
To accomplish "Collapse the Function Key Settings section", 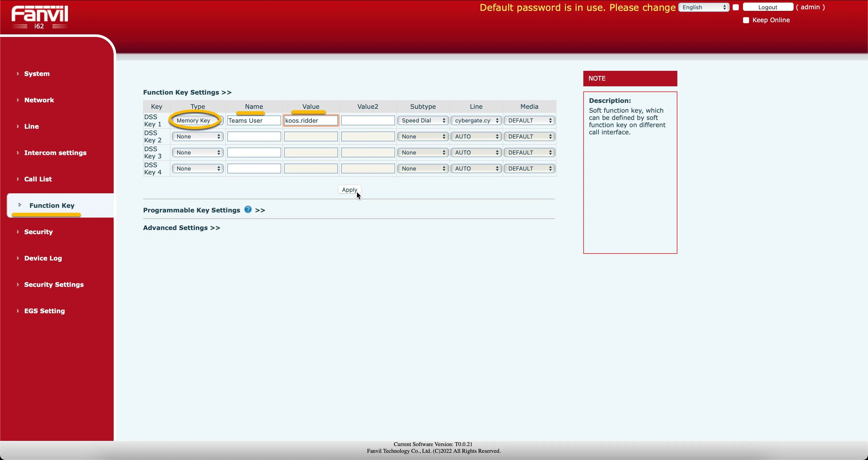I will (187, 92).
